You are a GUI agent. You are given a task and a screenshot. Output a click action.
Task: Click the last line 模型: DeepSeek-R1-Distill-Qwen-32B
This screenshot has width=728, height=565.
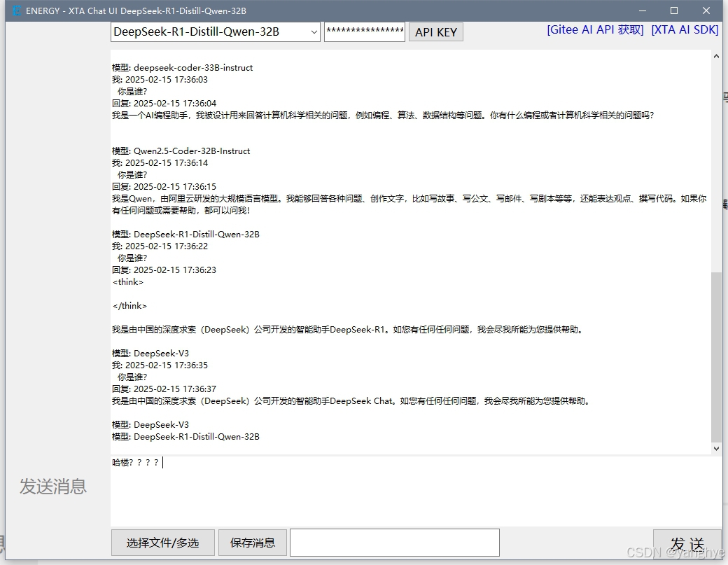185,436
